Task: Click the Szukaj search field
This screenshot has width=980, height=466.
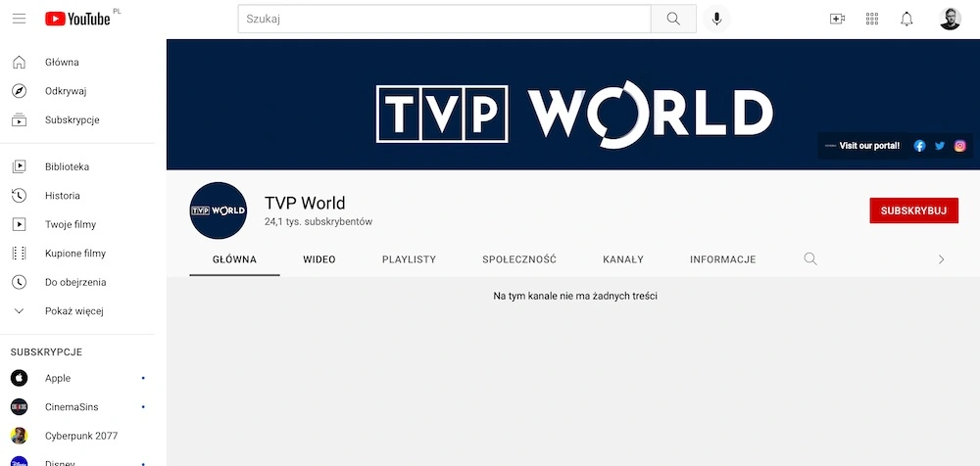Action: 444,19
